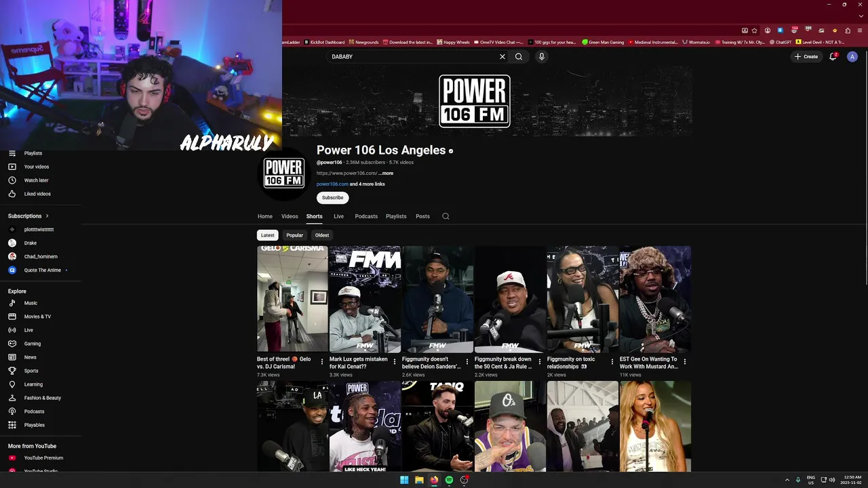The image size is (868, 488).
Task: Open options menu for Gelo vs. DJ Carisma short
Action: (322, 362)
